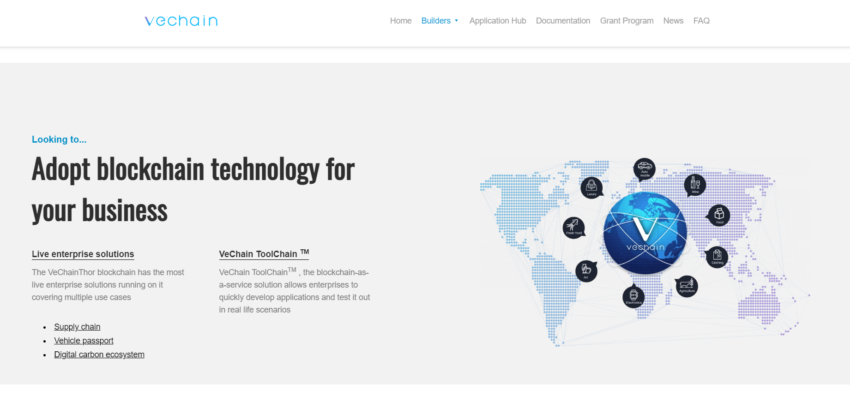Click the 'Looking to...' text
This screenshot has width=850, height=403.
[x=59, y=139]
